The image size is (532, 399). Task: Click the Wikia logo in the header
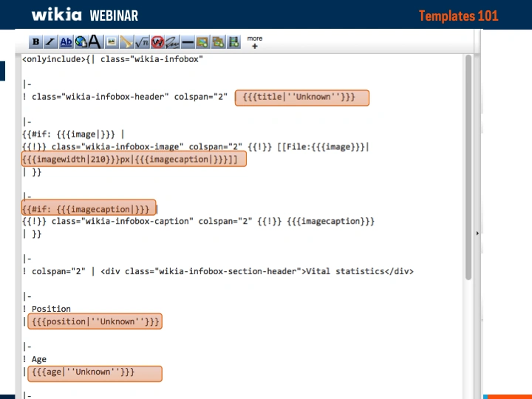tap(56, 14)
